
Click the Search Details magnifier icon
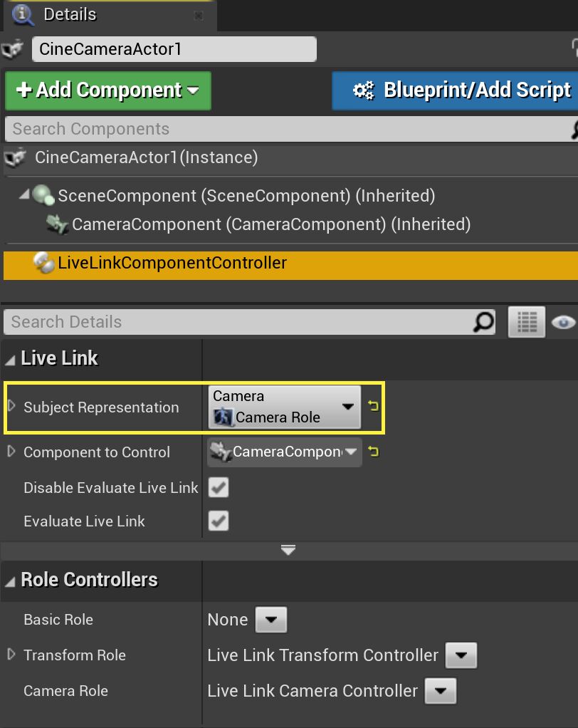click(x=484, y=322)
